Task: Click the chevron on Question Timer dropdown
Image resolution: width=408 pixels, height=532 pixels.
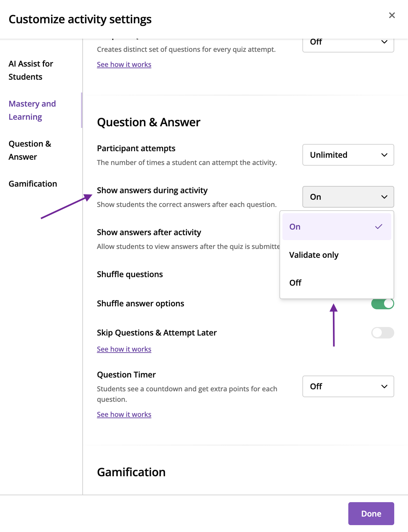Action: point(384,386)
